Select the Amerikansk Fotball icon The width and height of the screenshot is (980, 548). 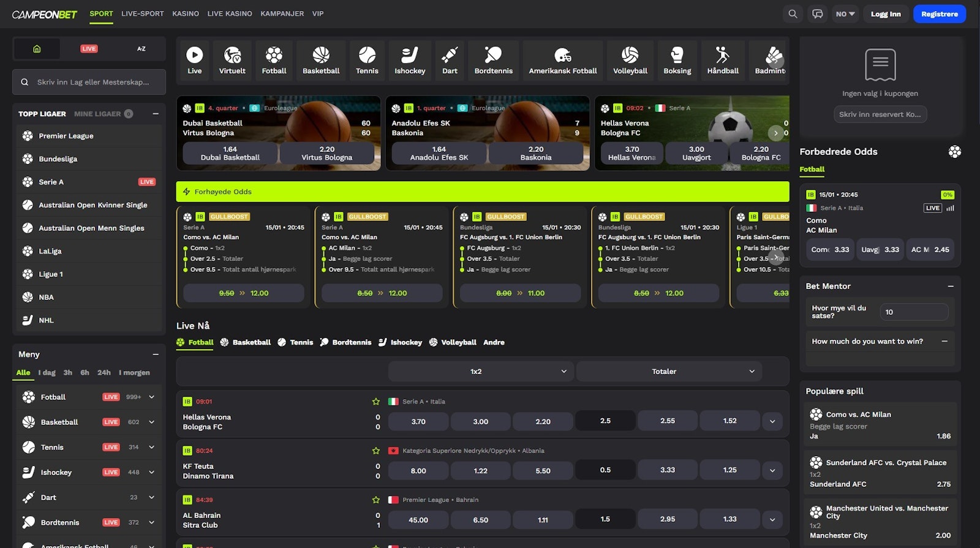[562, 61]
